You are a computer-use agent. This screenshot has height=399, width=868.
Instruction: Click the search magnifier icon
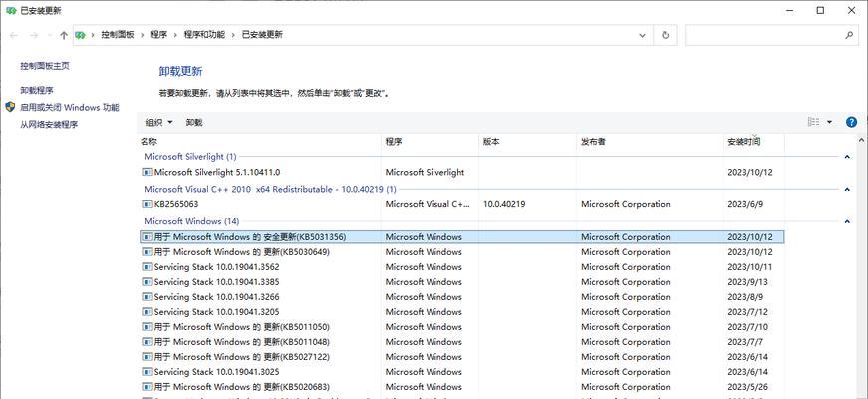click(x=849, y=35)
